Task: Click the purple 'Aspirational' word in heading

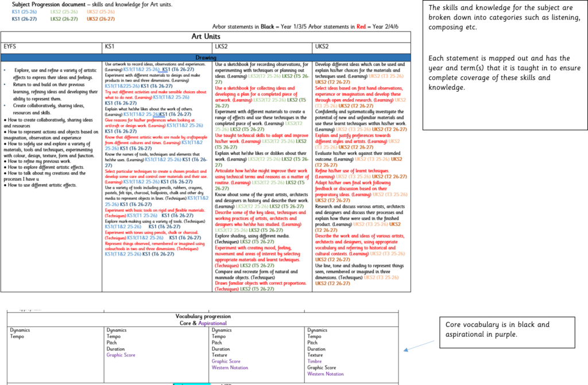Action: coord(212,323)
